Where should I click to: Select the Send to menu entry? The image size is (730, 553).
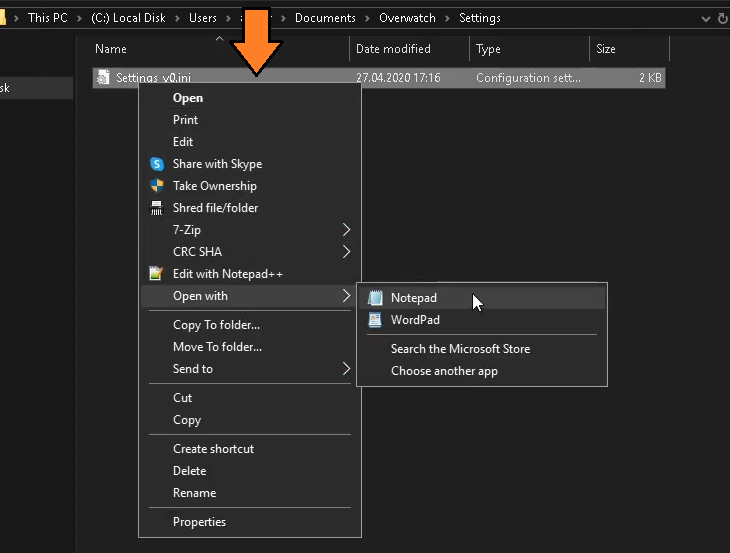point(250,369)
